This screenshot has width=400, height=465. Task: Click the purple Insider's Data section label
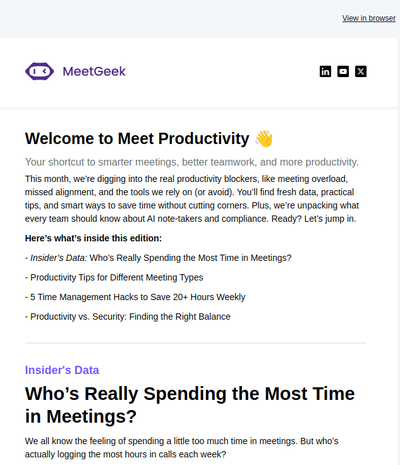point(62,370)
